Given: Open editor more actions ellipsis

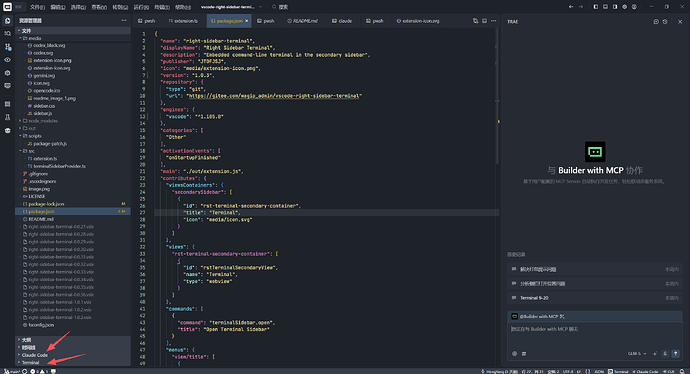Looking at the screenshot, I should tap(493, 21).
